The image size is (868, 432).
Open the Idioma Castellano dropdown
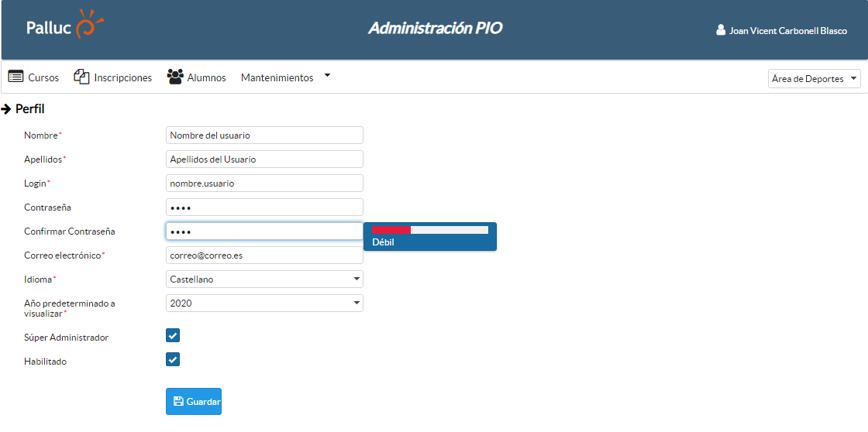coord(264,279)
